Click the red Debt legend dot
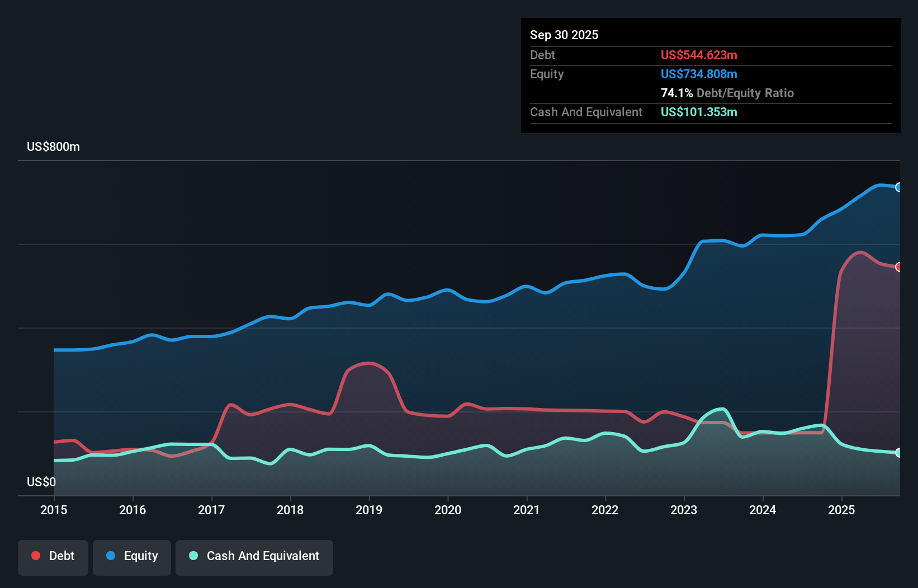Screen dimensions: 918x588 tap(36, 556)
